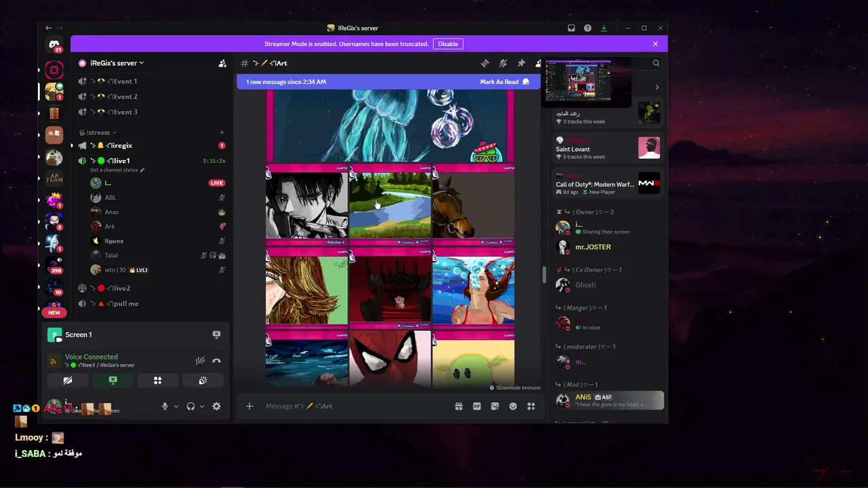
Task: Open the gift icon in message bar
Action: point(458,406)
